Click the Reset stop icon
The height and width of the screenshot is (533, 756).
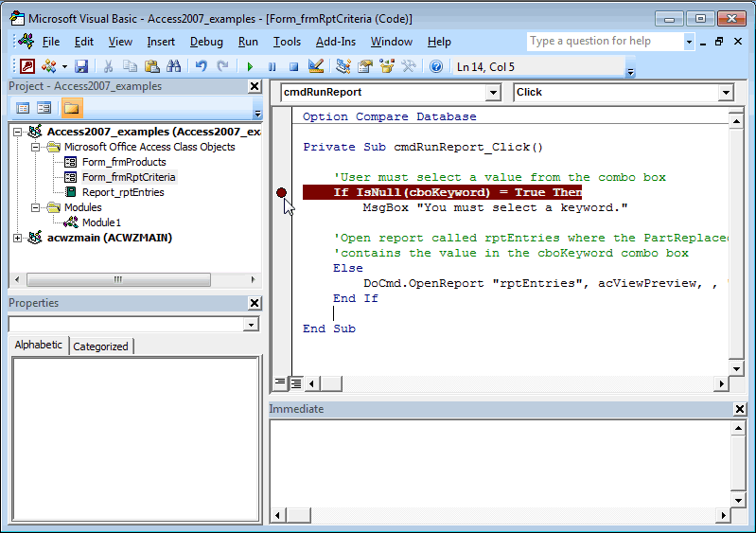[x=293, y=66]
